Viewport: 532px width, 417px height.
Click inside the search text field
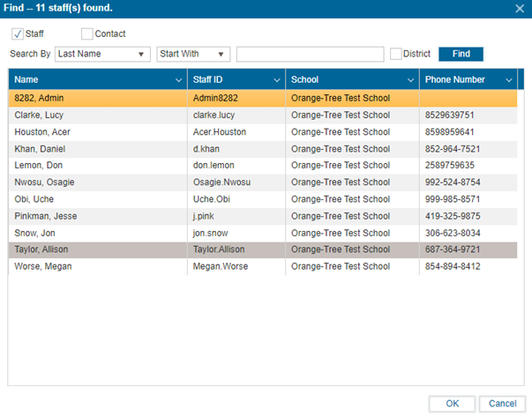pyautogui.click(x=310, y=55)
